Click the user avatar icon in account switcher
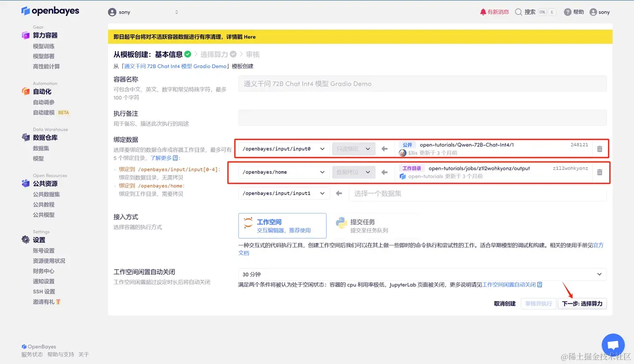 tap(112, 12)
